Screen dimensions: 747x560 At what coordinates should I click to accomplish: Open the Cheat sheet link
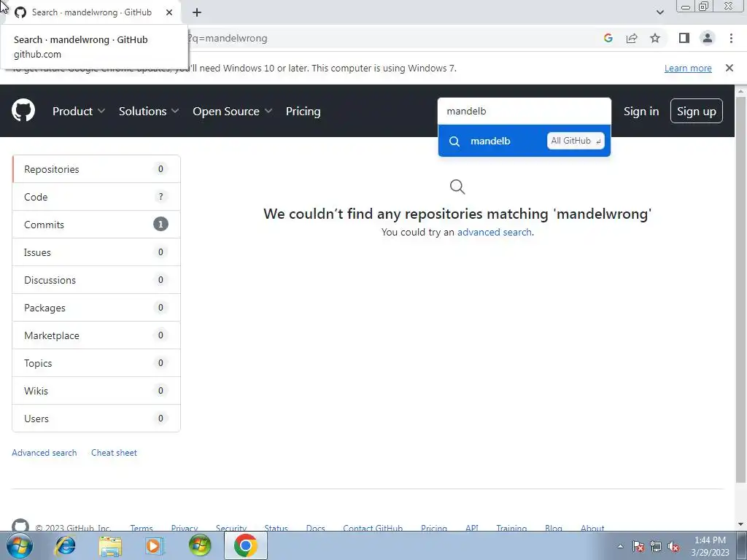tap(114, 452)
